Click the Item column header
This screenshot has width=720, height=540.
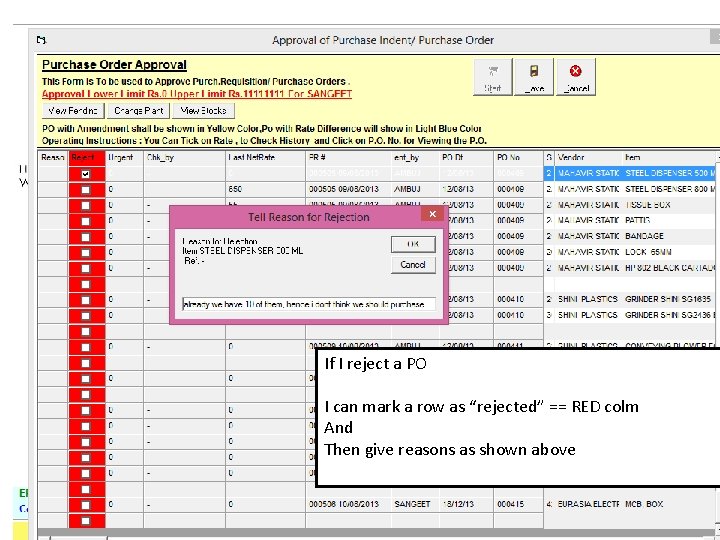[669, 158]
